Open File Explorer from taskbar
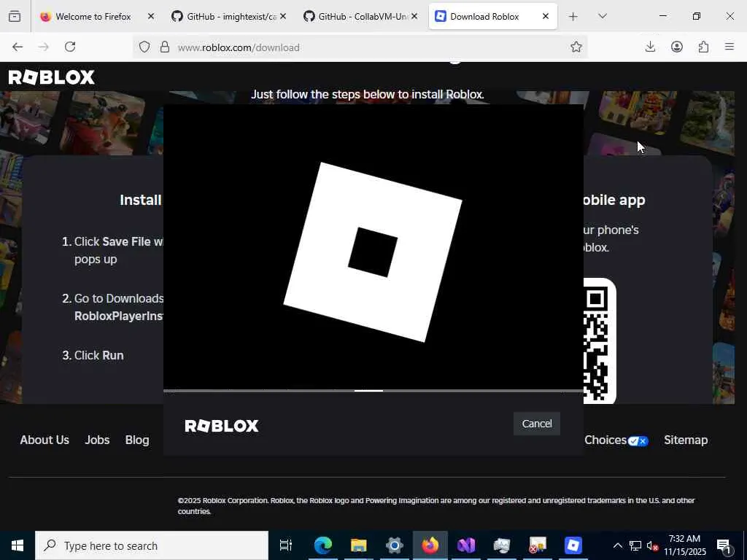 [x=359, y=545]
